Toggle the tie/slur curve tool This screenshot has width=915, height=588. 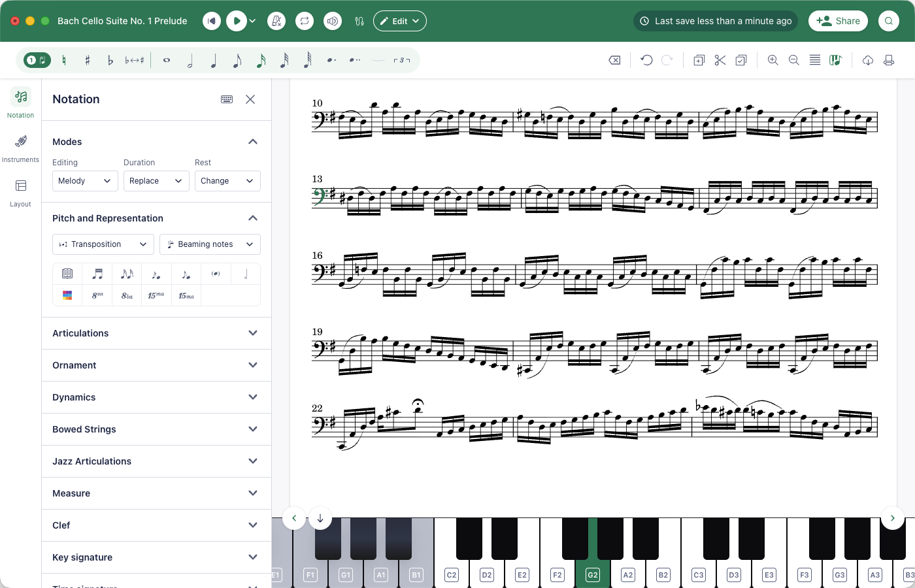coord(378,60)
